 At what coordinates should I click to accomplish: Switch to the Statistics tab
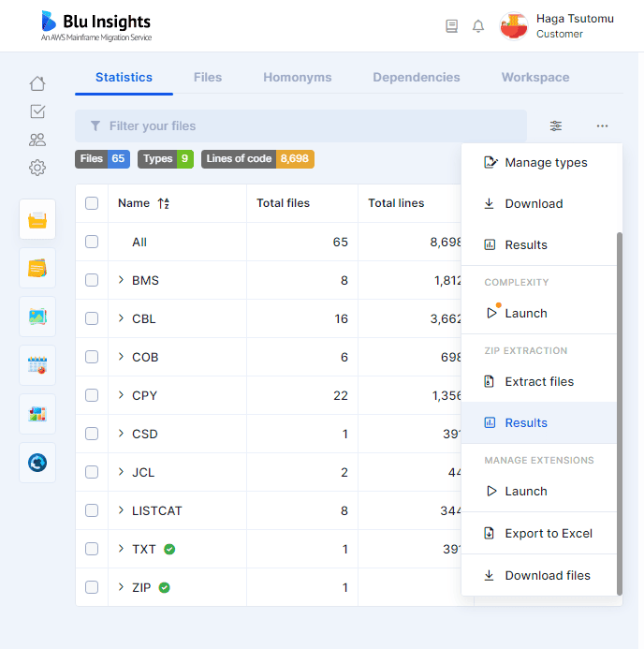pos(124,78)
